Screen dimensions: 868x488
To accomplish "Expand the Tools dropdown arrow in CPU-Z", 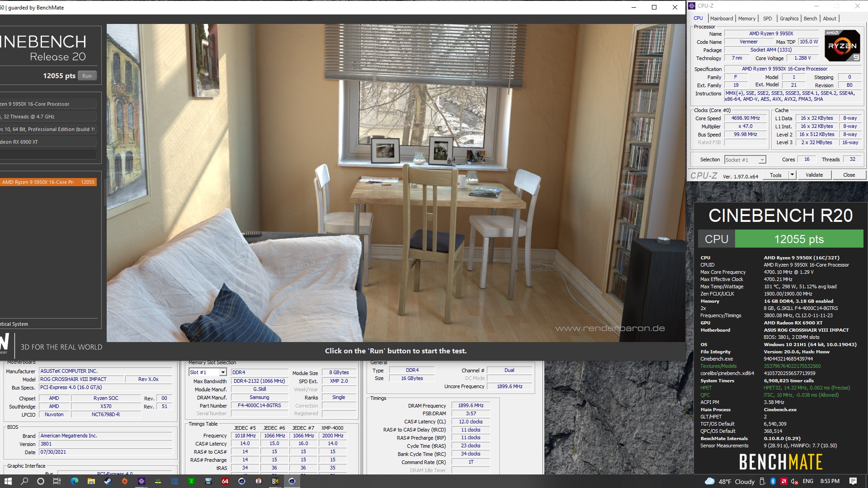I will 792,175.
